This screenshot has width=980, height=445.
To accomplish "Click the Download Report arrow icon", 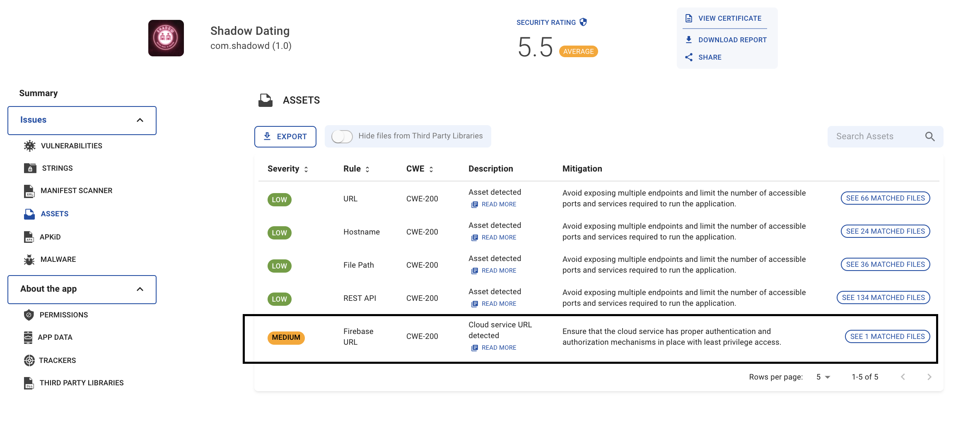I will (689, 40).
